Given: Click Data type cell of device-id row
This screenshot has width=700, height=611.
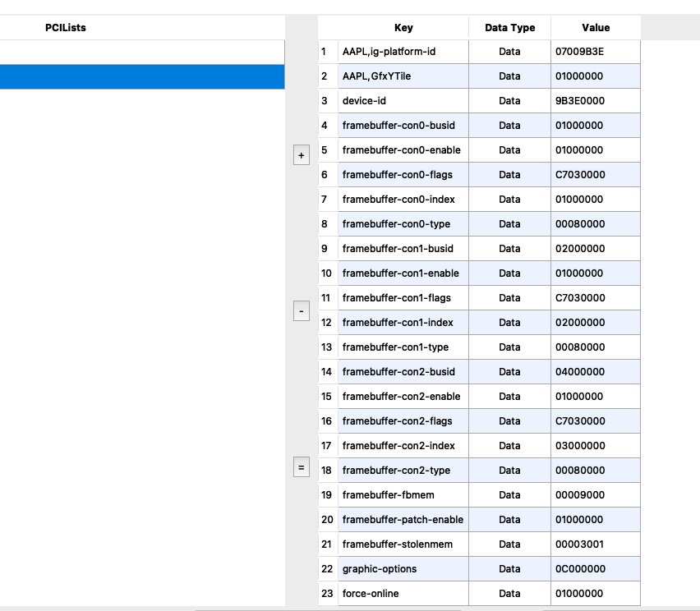Looking at the screenshot, I should [x=510, y=101].
